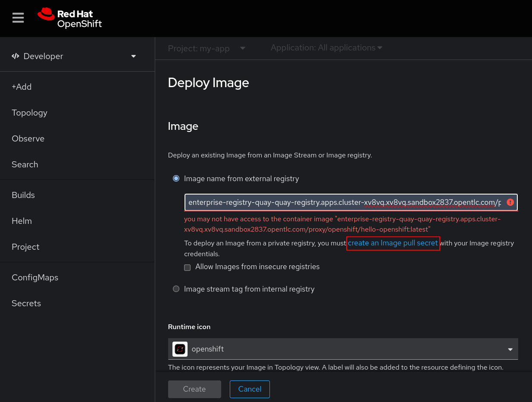Go to Topology in the sidebar
This screenshot has height=402, width=532.
tap(29, 113)
